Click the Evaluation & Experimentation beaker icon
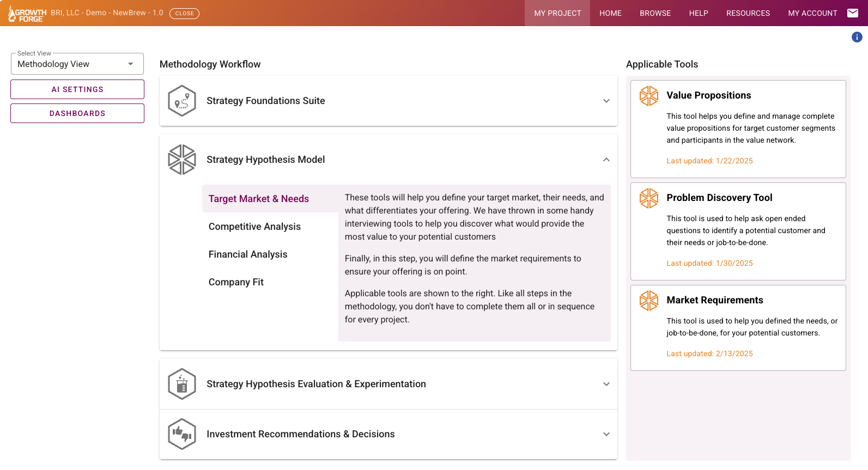This screenshot has height=470, width=868. 182,384
